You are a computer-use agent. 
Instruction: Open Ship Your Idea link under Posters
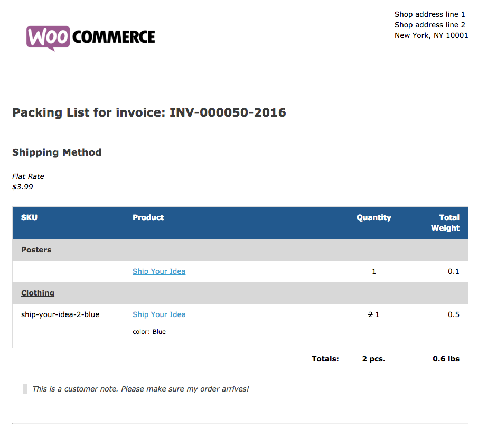click(x=159, y=271)
